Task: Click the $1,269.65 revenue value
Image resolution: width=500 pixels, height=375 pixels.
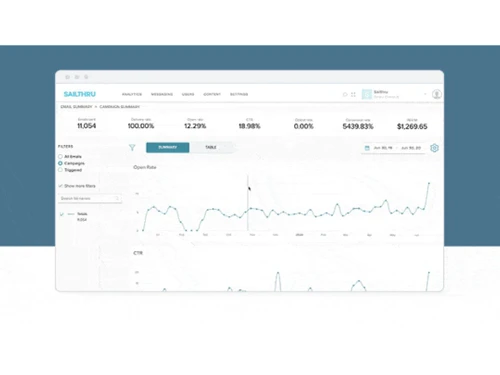Action: tap(412, 126)
